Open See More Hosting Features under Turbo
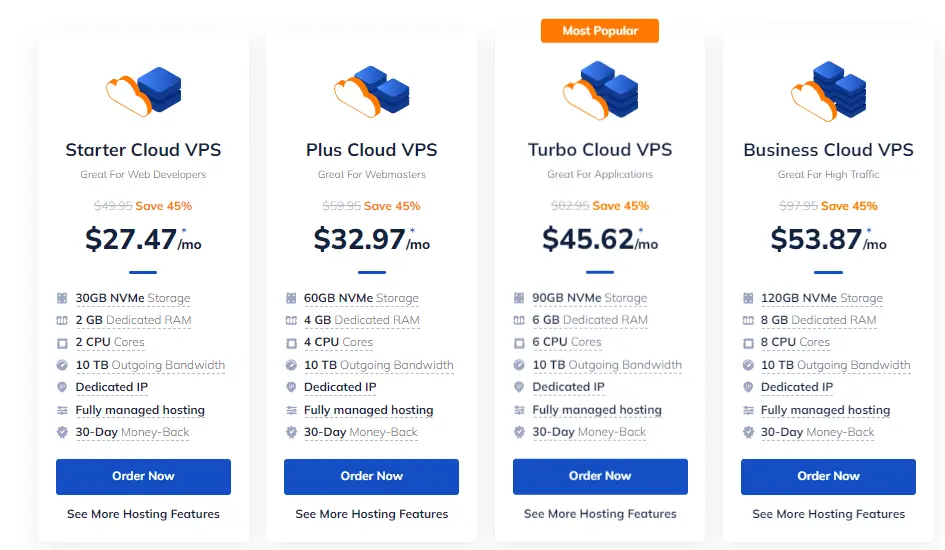The image size is (945, 550). (x=600, y=514)
